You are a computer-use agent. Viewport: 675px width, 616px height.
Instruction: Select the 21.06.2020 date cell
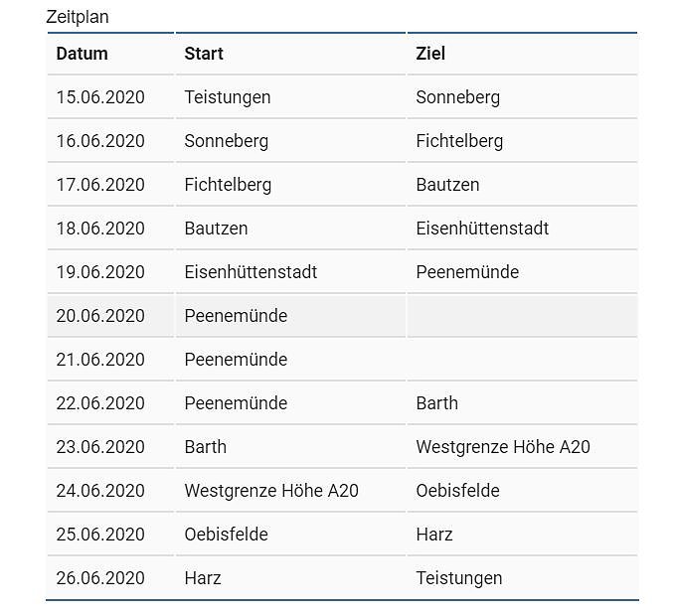[100, 360]
